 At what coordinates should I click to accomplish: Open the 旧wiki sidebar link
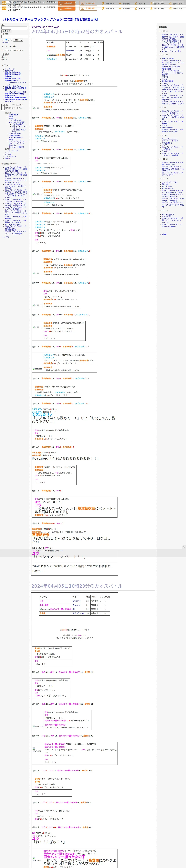pos(7,158)
